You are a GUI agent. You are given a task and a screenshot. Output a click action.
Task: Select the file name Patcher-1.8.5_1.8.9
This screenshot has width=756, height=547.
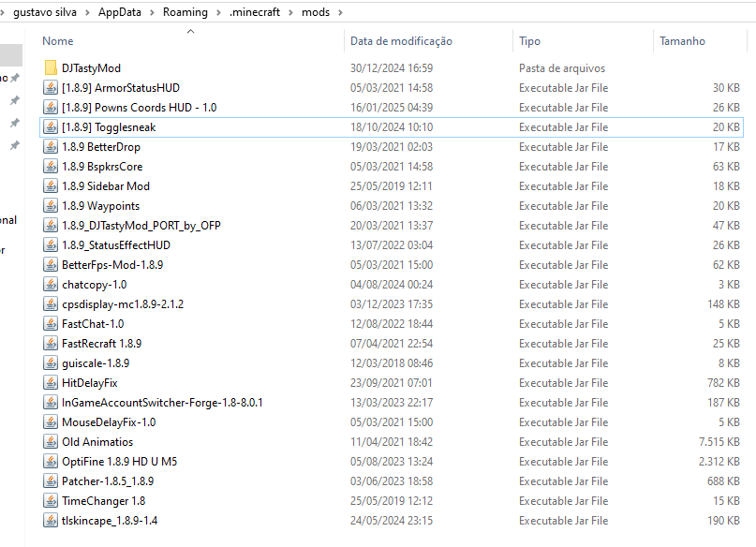pos(108,481)
